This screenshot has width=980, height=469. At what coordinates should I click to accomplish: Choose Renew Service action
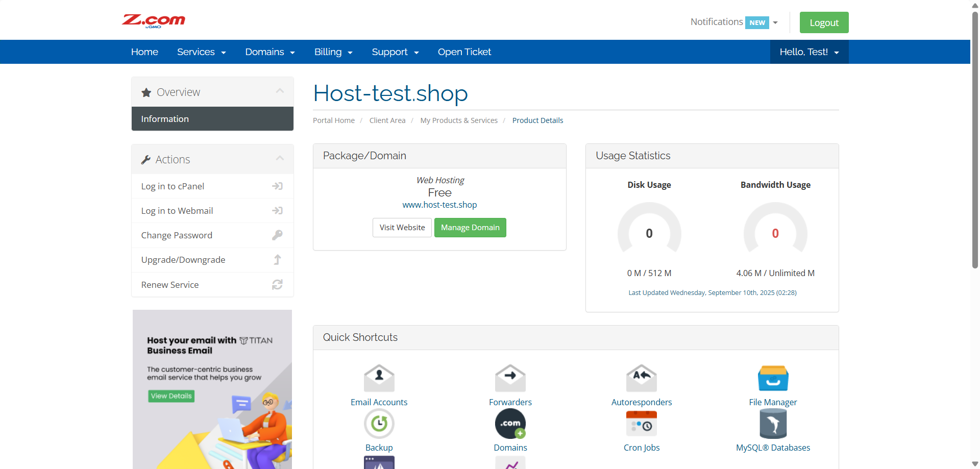point(212,285)
